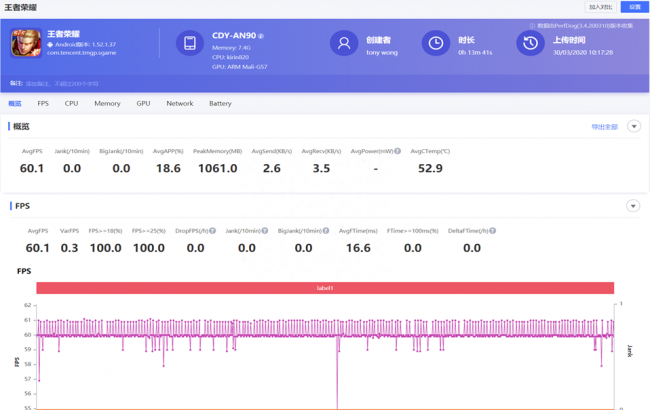Click the AvgFPS value 60.1 in 概览
Screen dimensions: 650x410
tap(32, 168)
